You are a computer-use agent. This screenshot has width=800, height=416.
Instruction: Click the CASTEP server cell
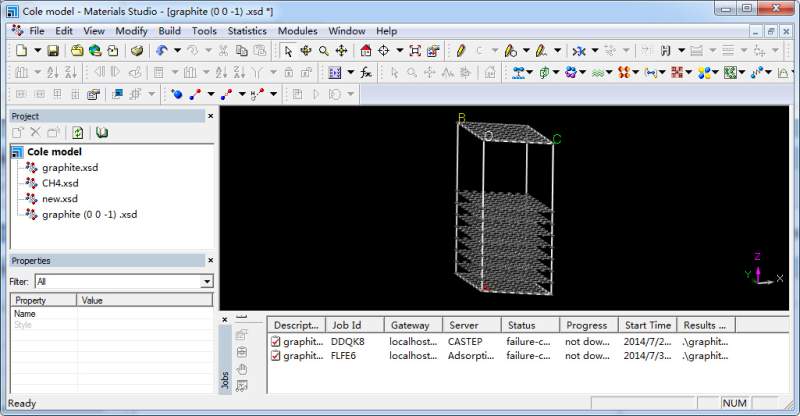click(x=465, y=341)
